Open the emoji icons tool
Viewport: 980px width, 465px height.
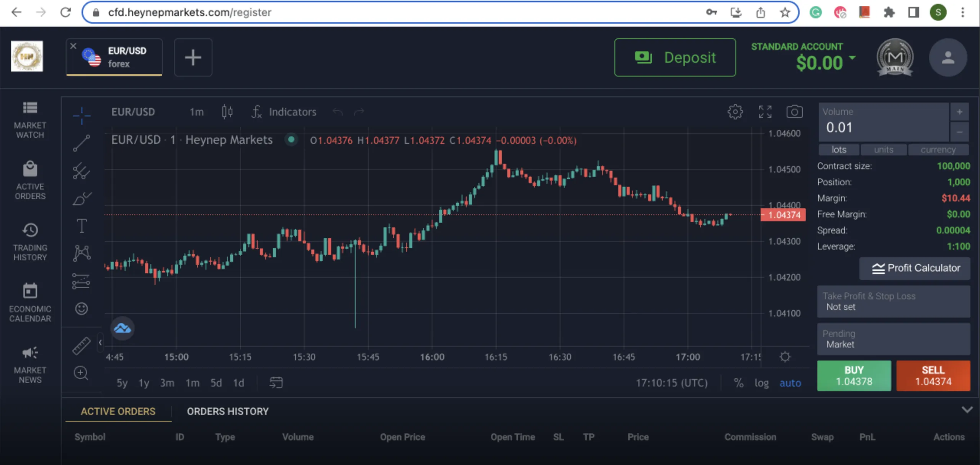click(82, 308)
